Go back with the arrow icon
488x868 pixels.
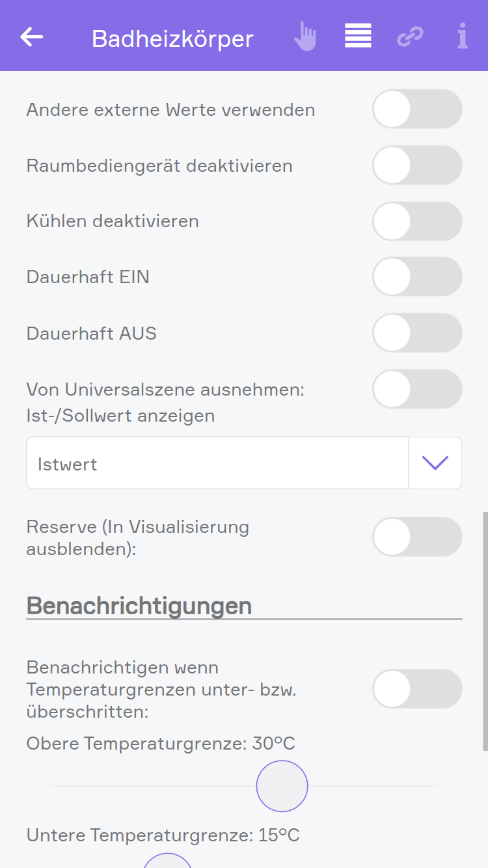click(x=31, y=37)
